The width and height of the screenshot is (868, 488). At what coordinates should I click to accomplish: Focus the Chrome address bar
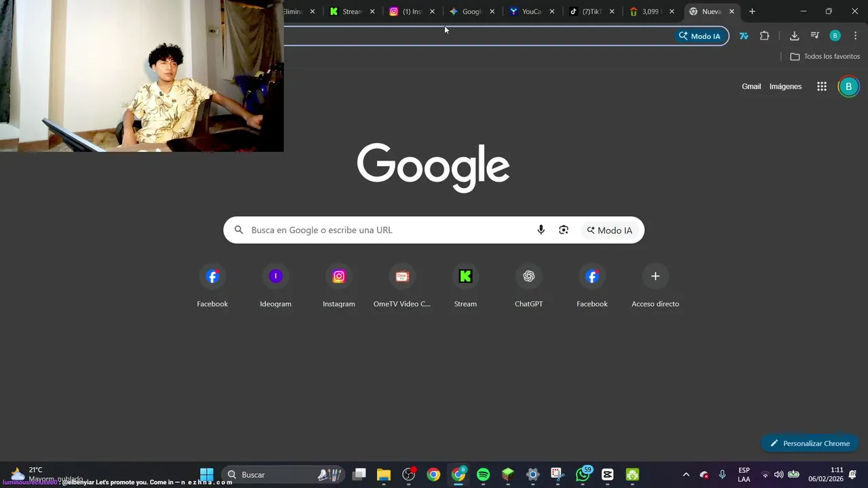[x=478, y=36]
